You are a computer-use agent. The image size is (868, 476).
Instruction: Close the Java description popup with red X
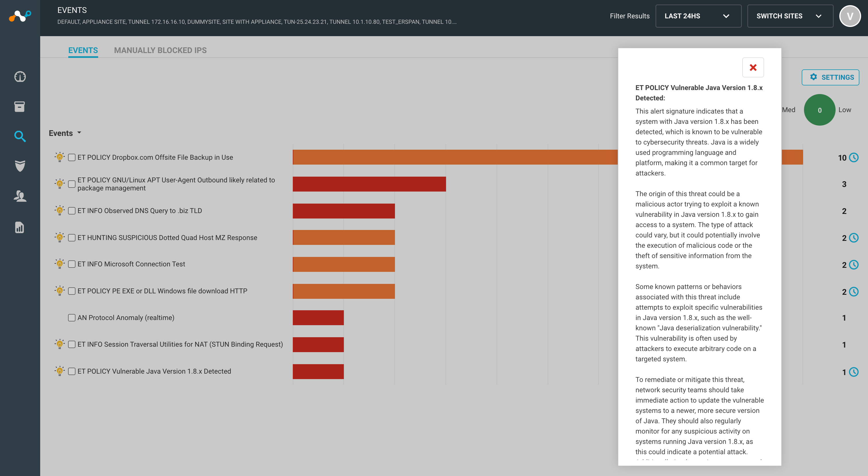[x=753, y=67]
